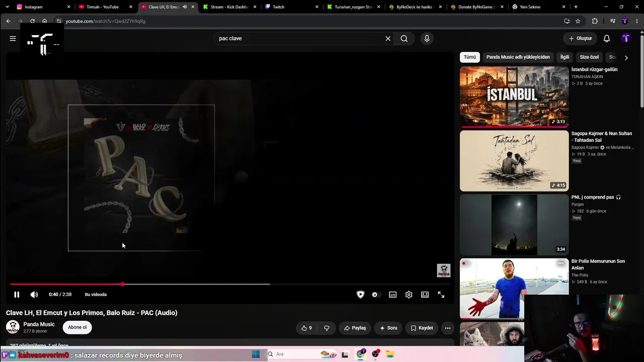This screenshot has height=362, width=644.
Task: Open the YouTube account avatar menu
Action: [x=626, y=38]
